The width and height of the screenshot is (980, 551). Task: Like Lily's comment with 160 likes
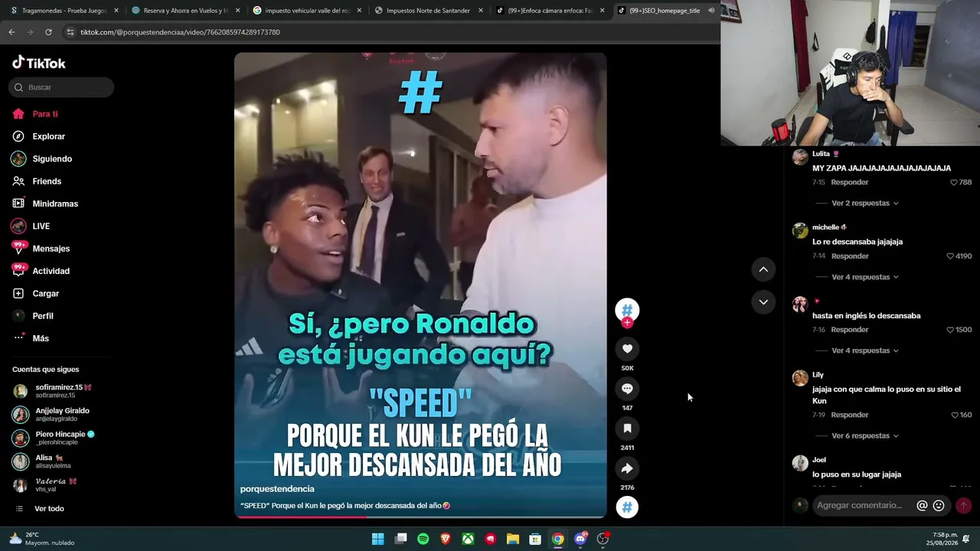coord(955,416)
